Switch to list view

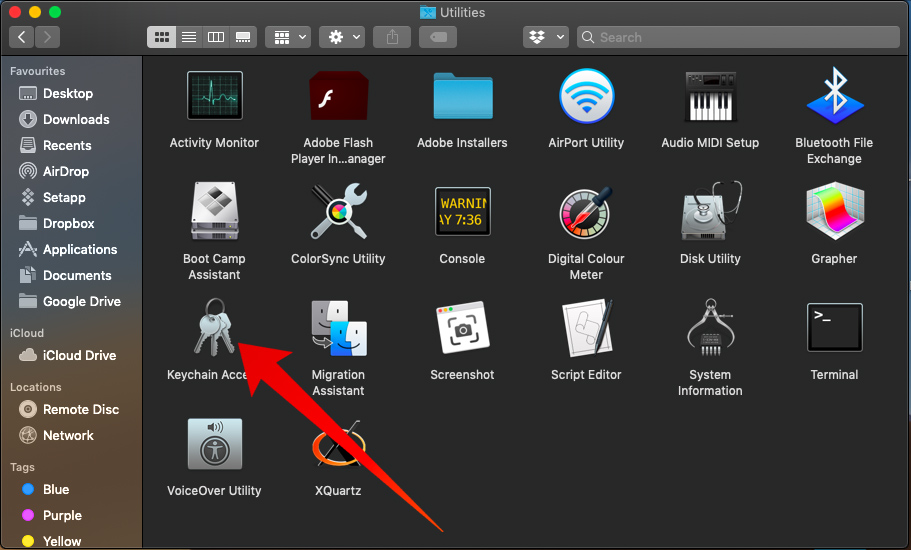(x=189, y=37)
